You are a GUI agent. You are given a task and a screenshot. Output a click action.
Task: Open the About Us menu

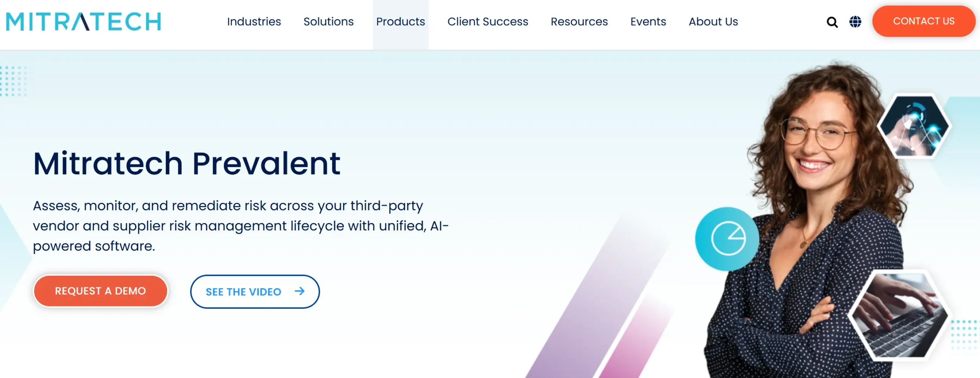pyautogui.click(x=713, y=22)
